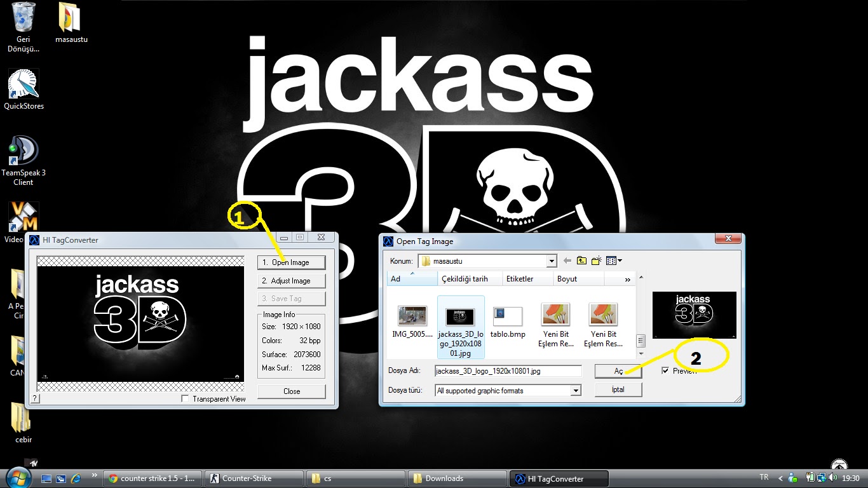Click the 19:30 taskbar clock
This screenshot has width=868, height=488.
pos(851,478)
